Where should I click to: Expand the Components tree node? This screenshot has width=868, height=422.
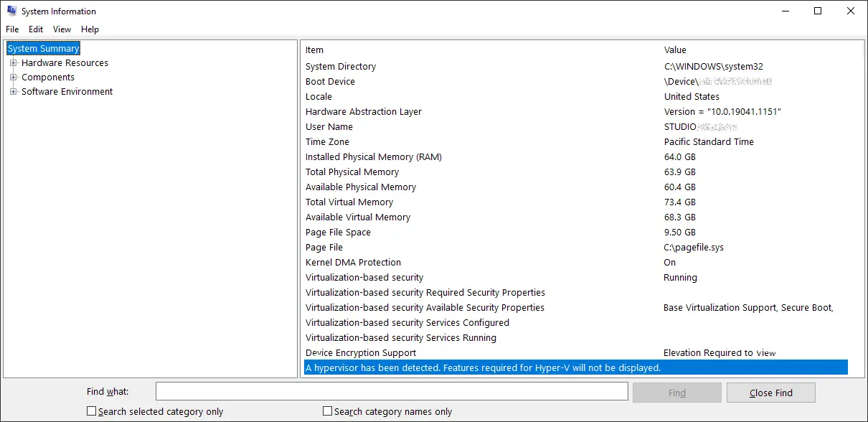point(13,78)
